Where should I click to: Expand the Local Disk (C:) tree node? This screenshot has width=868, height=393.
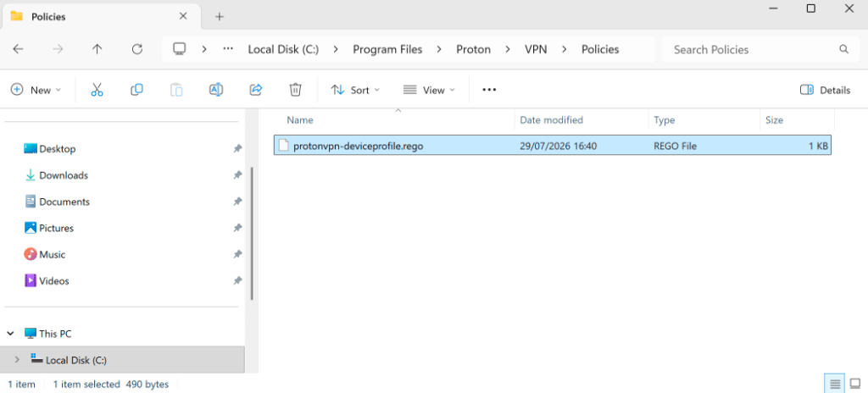tap(17, 360)
